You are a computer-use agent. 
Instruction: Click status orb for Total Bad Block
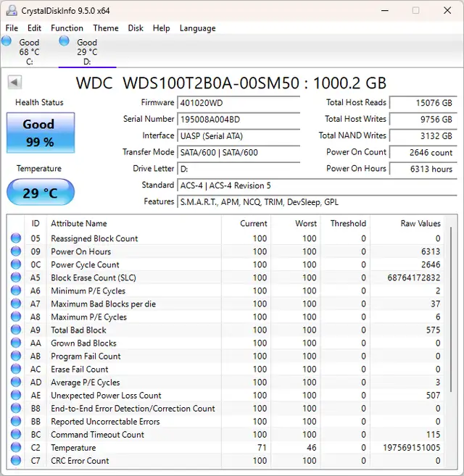click(x=16, y=330)
